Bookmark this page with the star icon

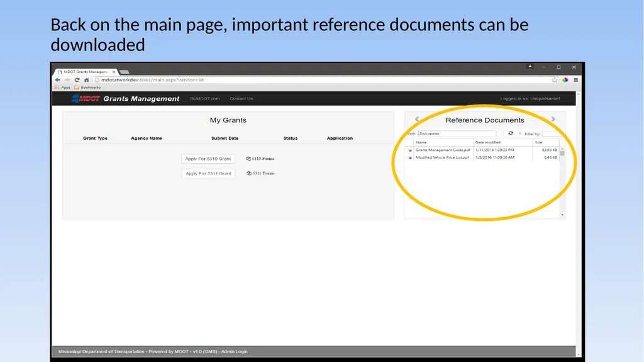tap(555, 80)
